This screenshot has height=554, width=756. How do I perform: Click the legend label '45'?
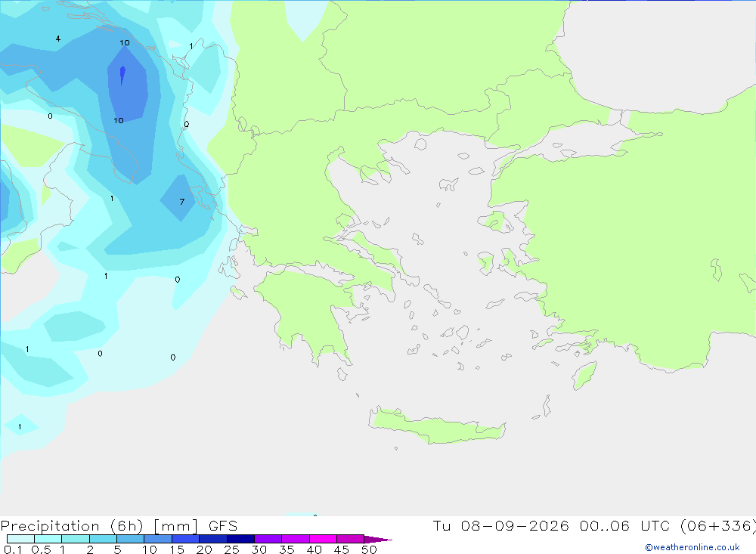pos(342,549)
